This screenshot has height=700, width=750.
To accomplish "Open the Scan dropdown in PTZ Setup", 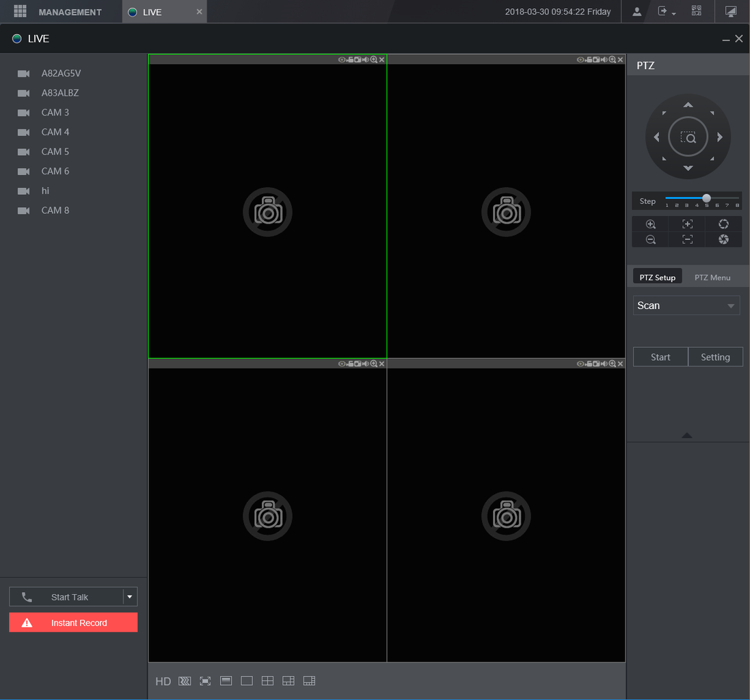I will (686, 306).
